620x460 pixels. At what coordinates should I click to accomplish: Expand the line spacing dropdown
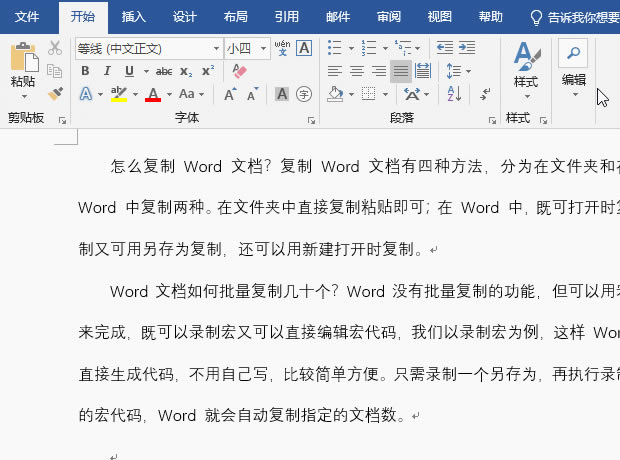pos(467,71)
